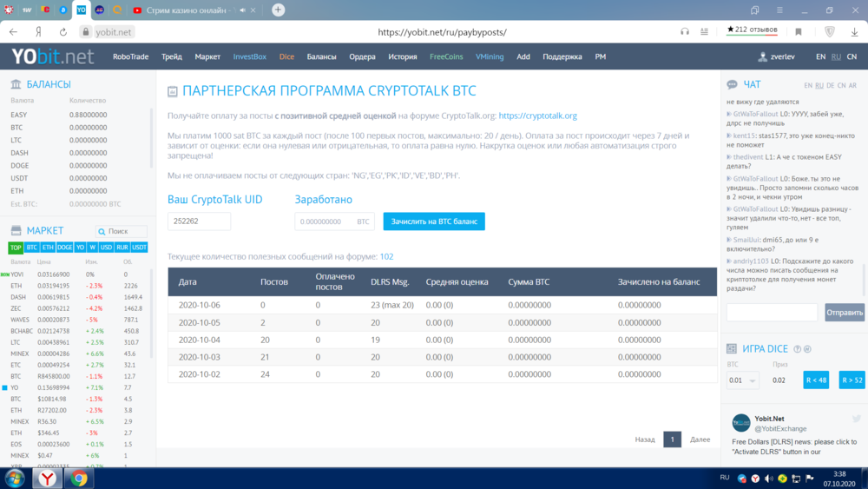This screenshot has width=868, height=489.
Task: Go to Назад previous page link
Action: 644,439
